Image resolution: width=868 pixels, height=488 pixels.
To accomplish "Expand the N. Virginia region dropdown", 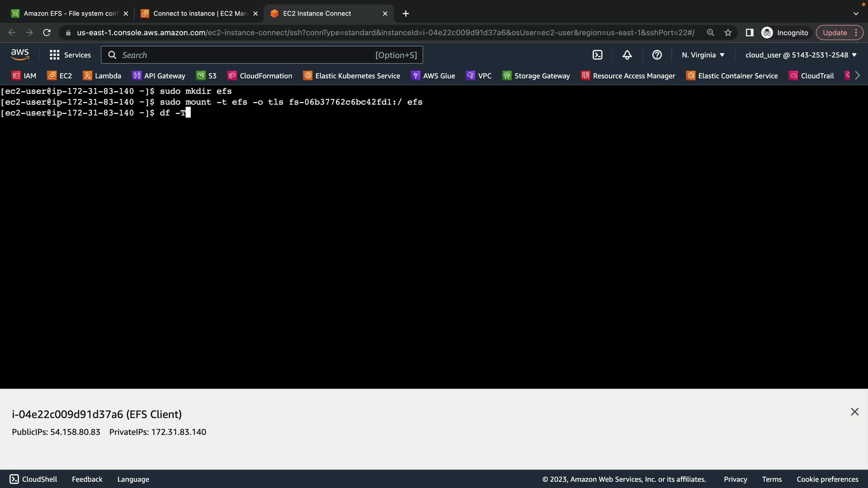I will pos(703,55).
